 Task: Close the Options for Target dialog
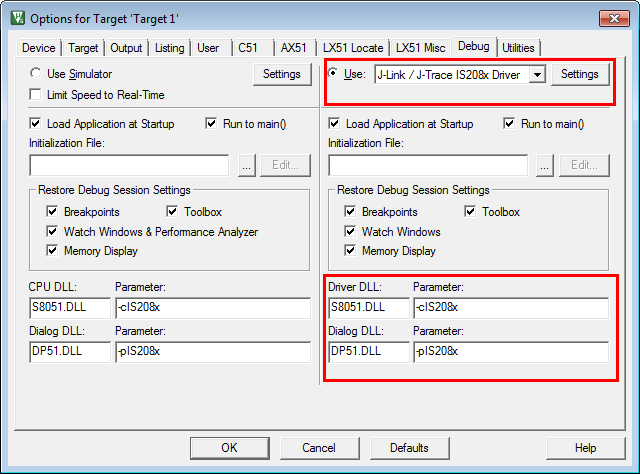point(612,18)
